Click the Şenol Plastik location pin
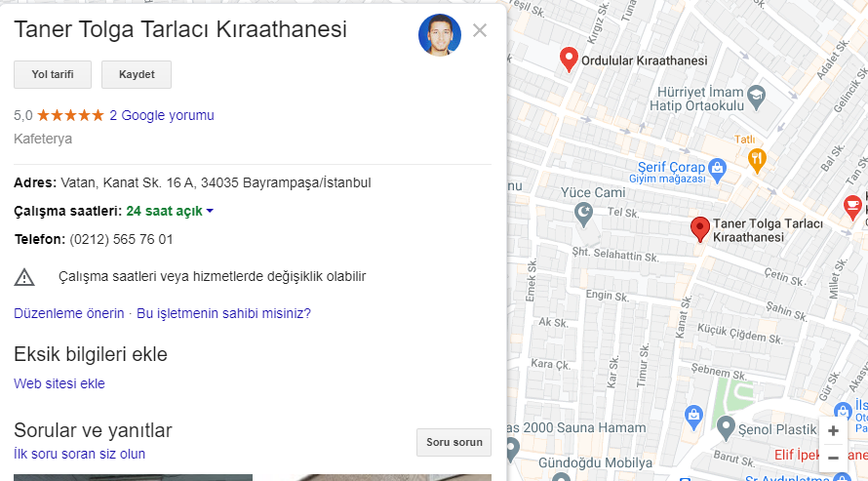The image size is (868, 481). 726,428
